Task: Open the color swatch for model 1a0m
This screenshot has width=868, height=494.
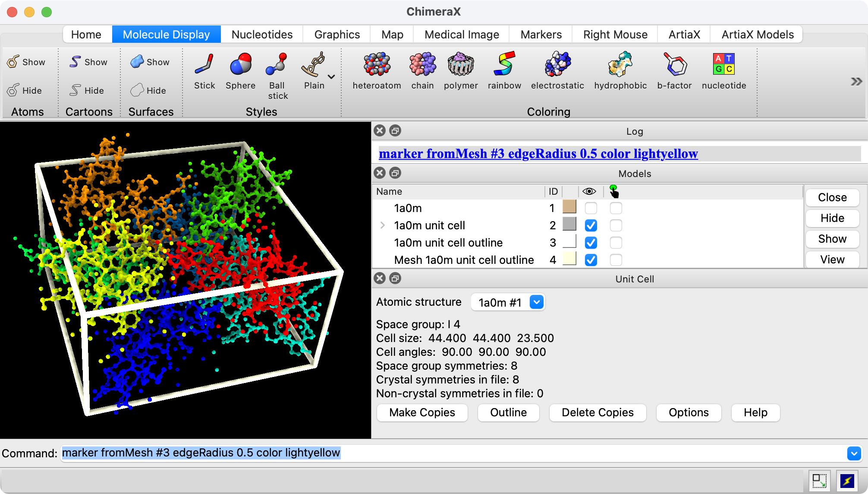Action: (x=569, y=207)
